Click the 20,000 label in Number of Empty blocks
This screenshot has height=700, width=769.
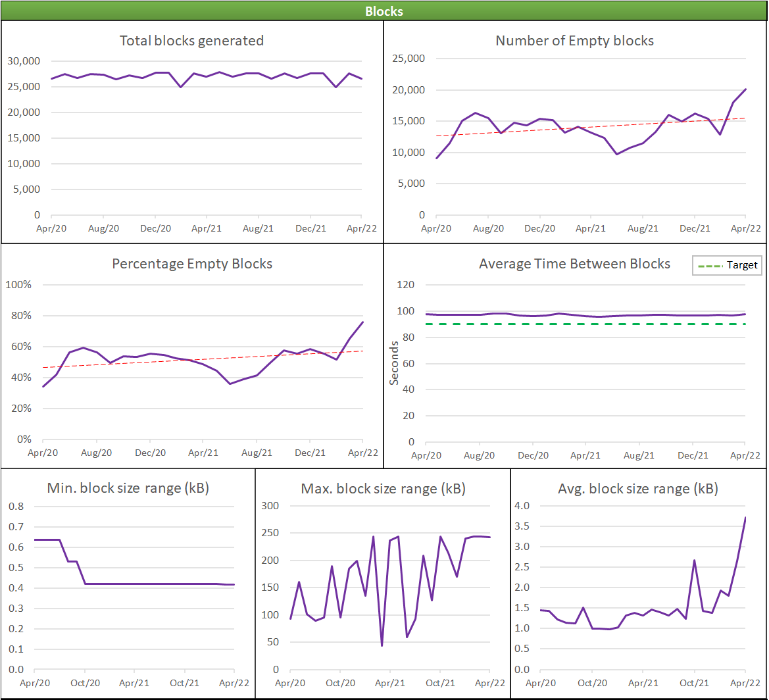[x=409, y=89]
